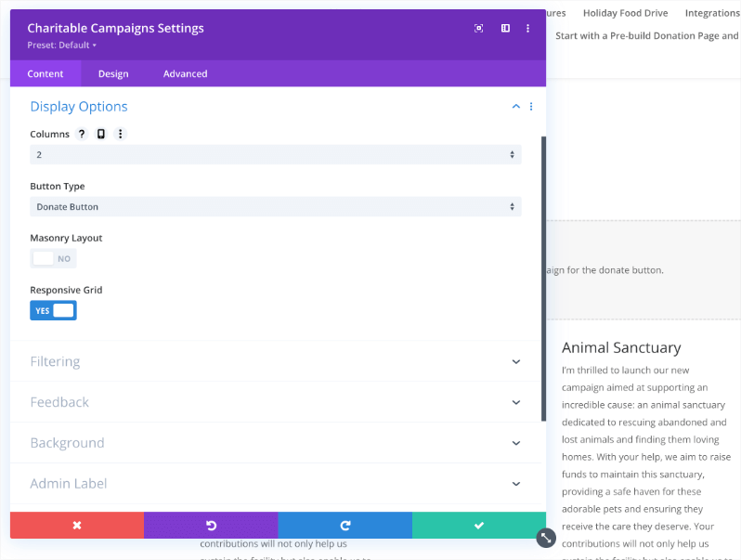Screen dimensions: 741x560
Task: Click the expand modal fullscreen icon
Action: (478, 29)
